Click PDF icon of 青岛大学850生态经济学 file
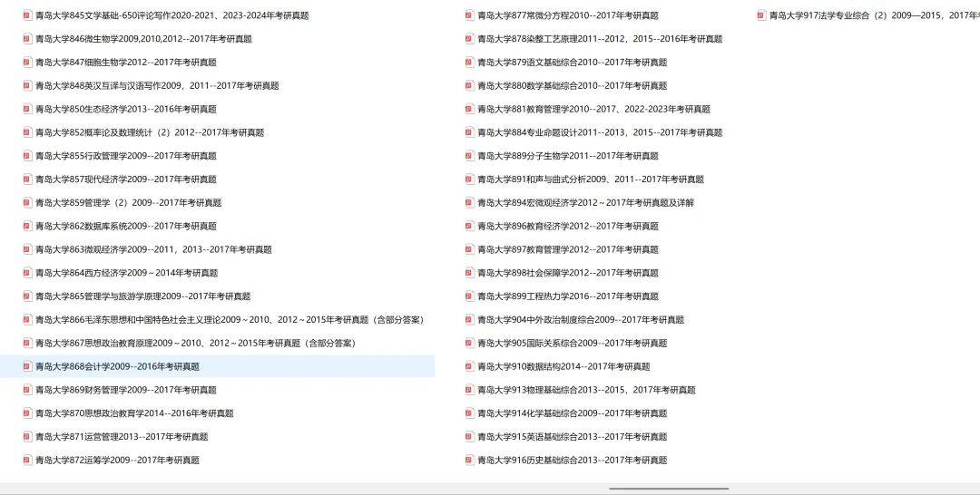 (27, 109)
